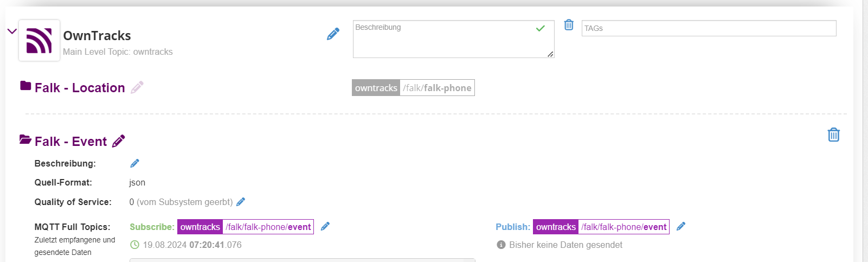Click Subscribe topic owntracks /falk/falk-phone/event
The height and width of the screenshot is (262, 868).
[246, 227]
